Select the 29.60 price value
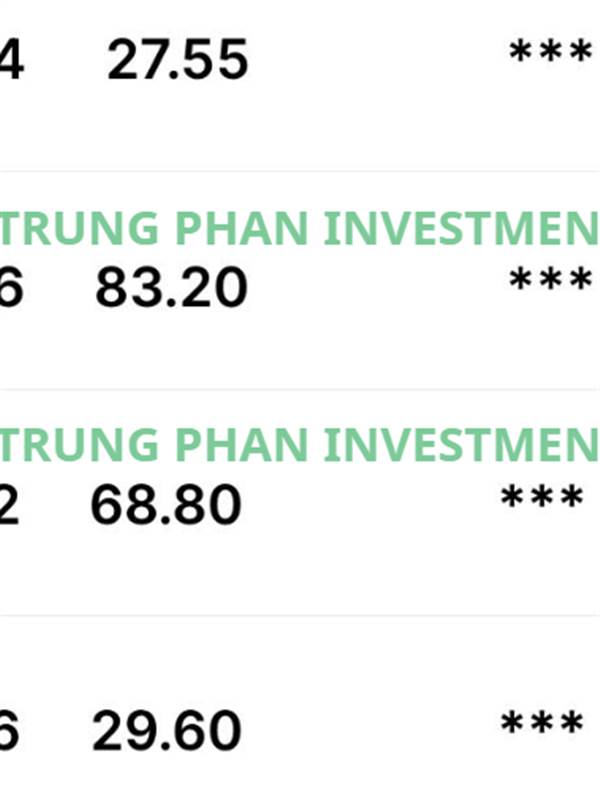 [x=166, y=733]
